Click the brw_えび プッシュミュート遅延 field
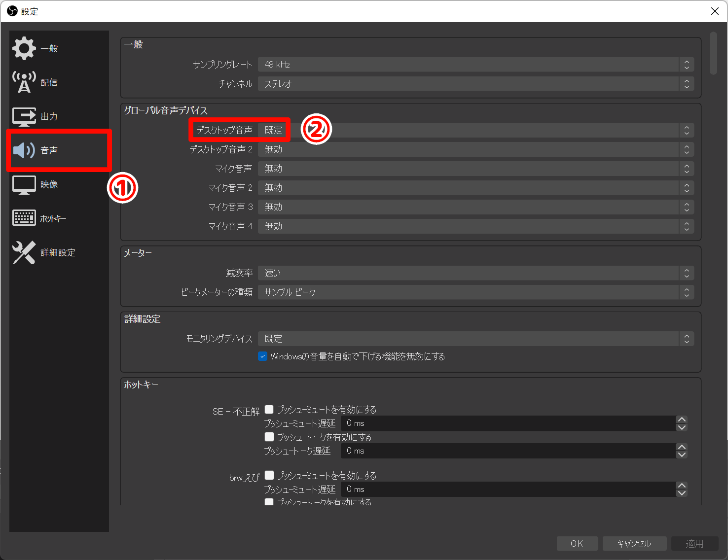 pos(508,490)
